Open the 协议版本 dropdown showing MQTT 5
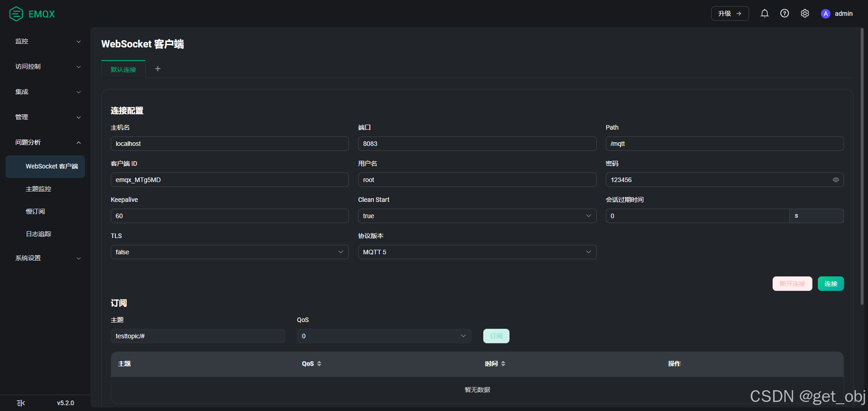 pos(477,252)
